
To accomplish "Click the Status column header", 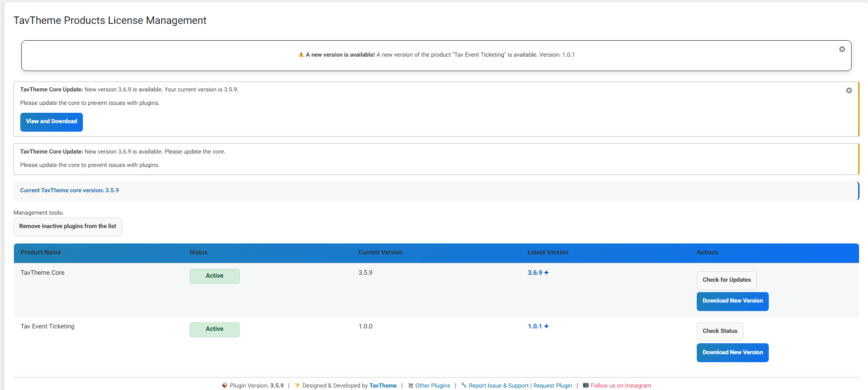I will coord(199,252).
